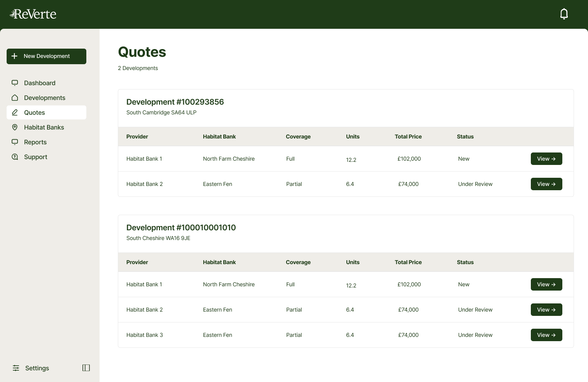View North Farm Cheshire quote for Development #100293856
The image size is (588, 382).
[546, 159]
